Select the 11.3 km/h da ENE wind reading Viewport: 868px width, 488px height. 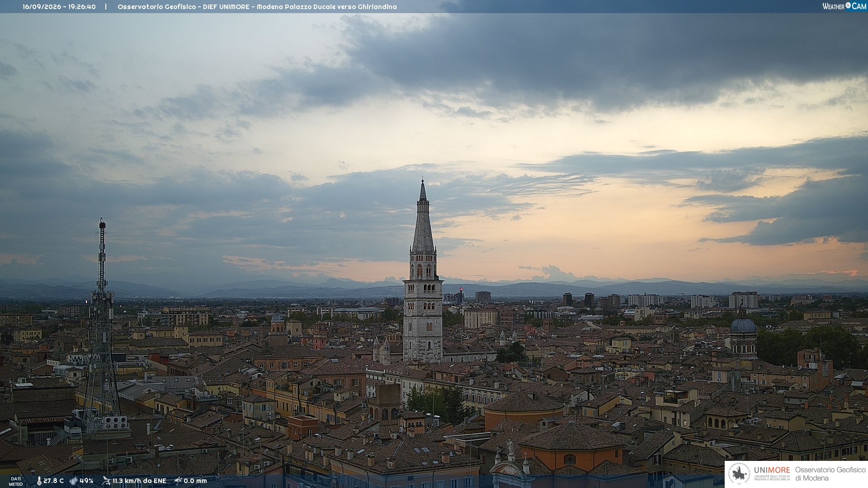tap(139, 481)
